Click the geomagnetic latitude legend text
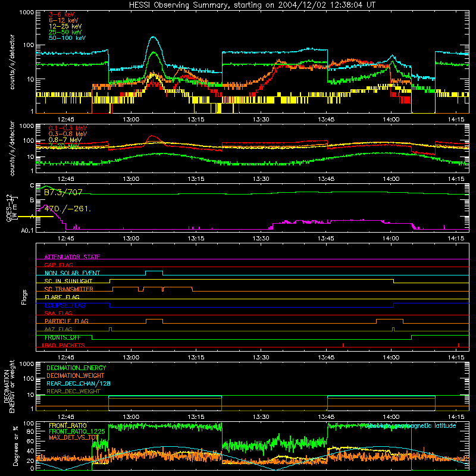Image resolution: width=476 pixels, height=476 pixels. 411,425
